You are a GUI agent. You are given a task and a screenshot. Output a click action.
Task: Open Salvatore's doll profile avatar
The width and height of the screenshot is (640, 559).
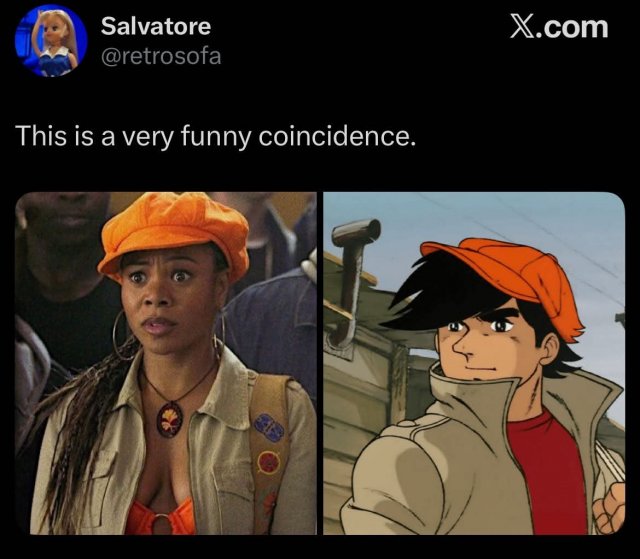51,40
